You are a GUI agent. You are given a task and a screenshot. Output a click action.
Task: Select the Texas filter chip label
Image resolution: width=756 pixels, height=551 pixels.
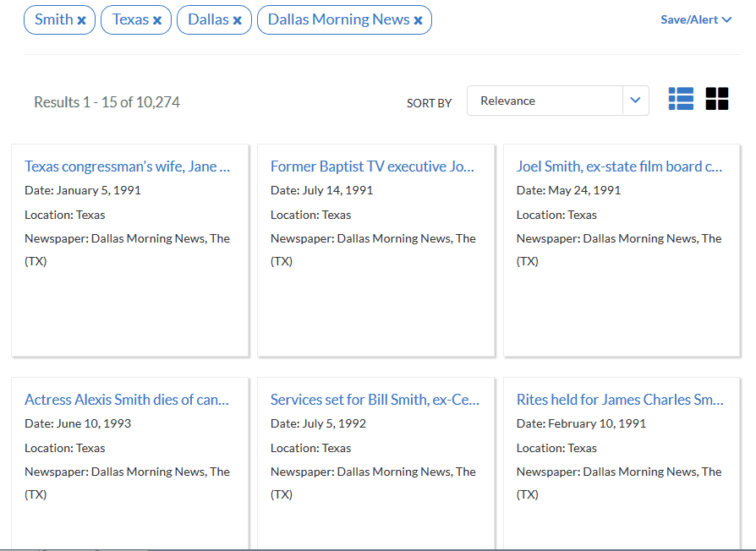pos(130,19)
